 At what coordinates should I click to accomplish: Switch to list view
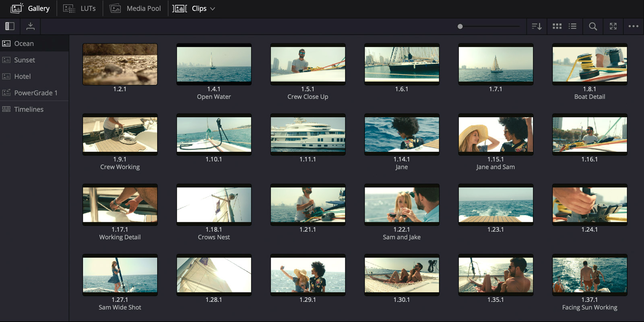[572, 26]
